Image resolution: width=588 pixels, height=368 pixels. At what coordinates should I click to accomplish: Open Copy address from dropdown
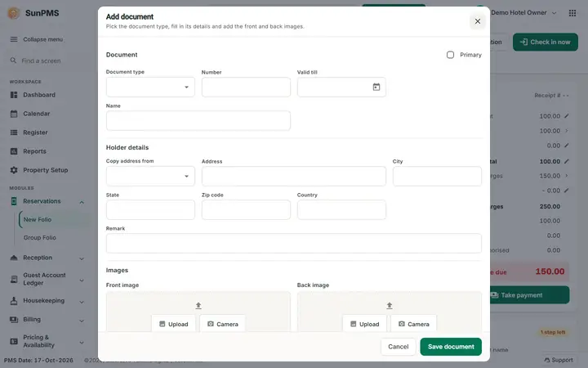[150, 176]
